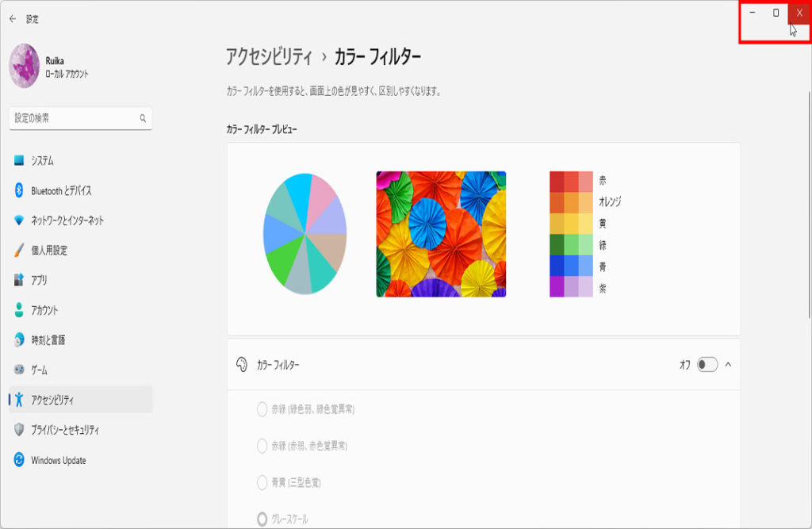The width and height of the screenshot is (812, 529).
Task: Click the privacy shield icon
Action: click(20, 430)
